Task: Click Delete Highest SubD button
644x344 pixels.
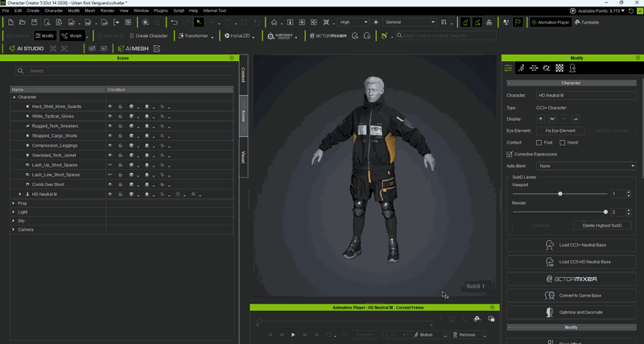Action: tap(602, 226)
